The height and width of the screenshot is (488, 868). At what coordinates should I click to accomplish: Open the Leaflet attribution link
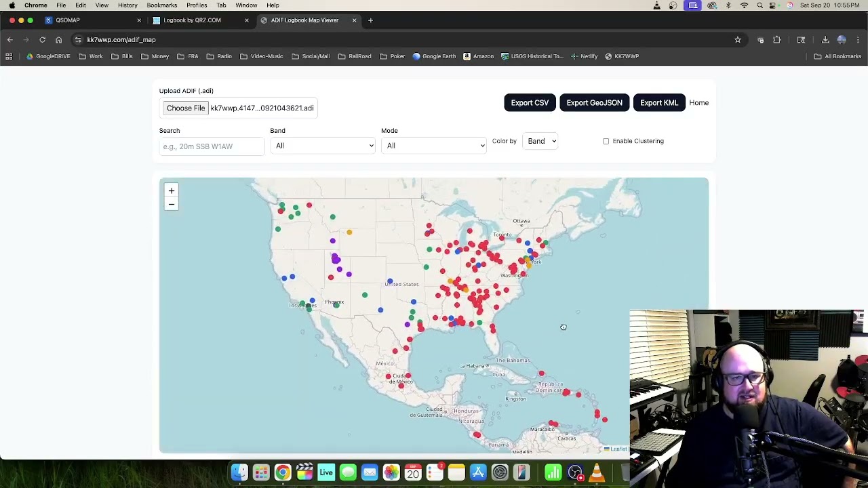[x=616, y=449]
